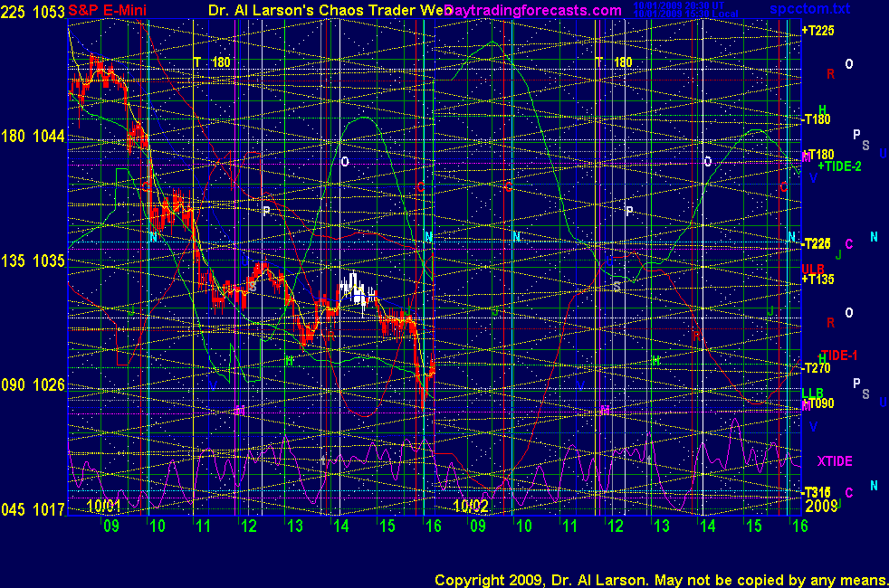
Task: Click the green LLB label
Action: (812, 393)
